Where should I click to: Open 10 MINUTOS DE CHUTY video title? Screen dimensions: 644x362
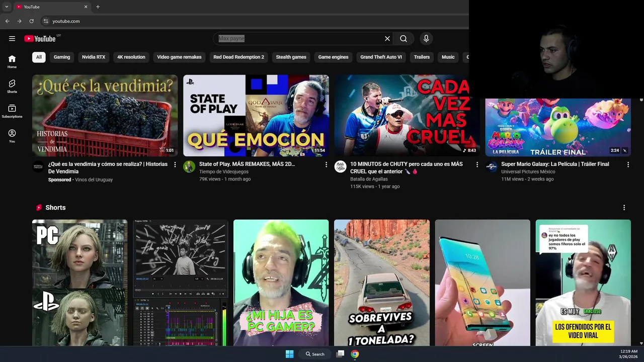click(x=407, y=168)
